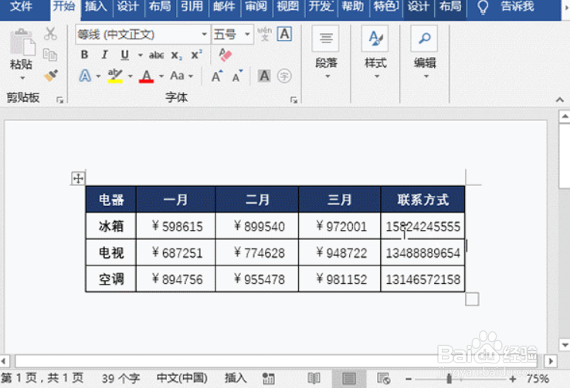The height and width of the screenshot is (392, 570).
Task: Open the Change Case dropdown arrow
Action: (191, 76)
